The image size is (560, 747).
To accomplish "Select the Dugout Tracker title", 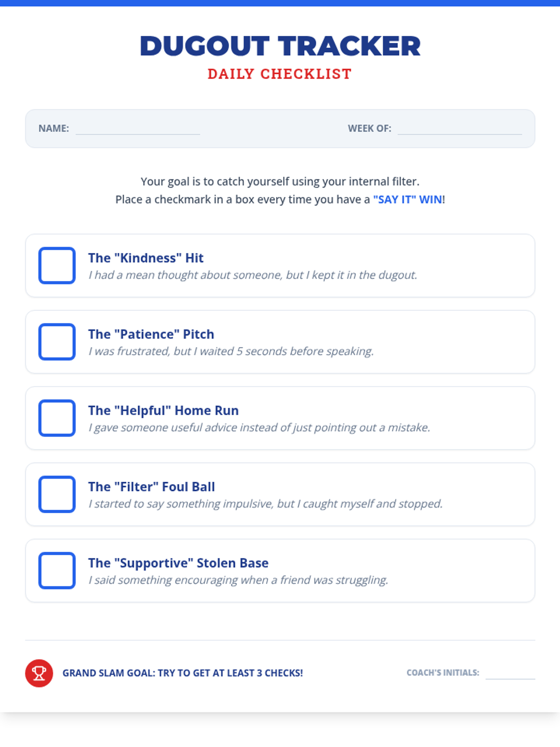I will click(280, 46).
